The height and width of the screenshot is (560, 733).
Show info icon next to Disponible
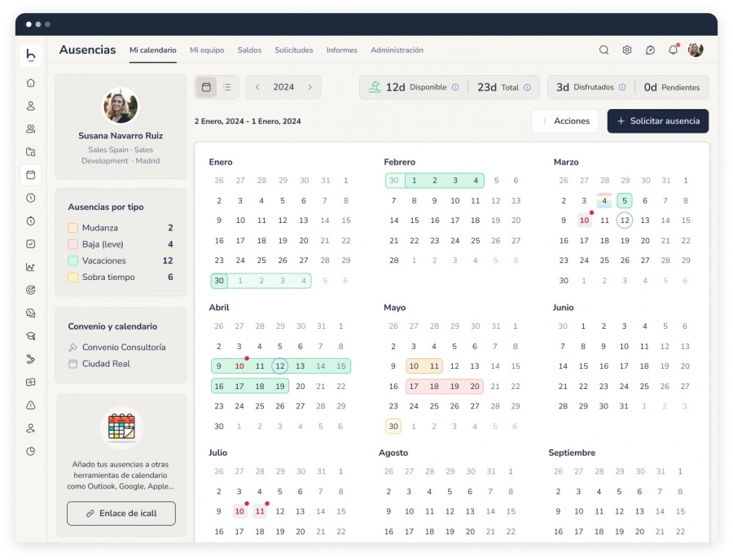[x=455, y=87]
